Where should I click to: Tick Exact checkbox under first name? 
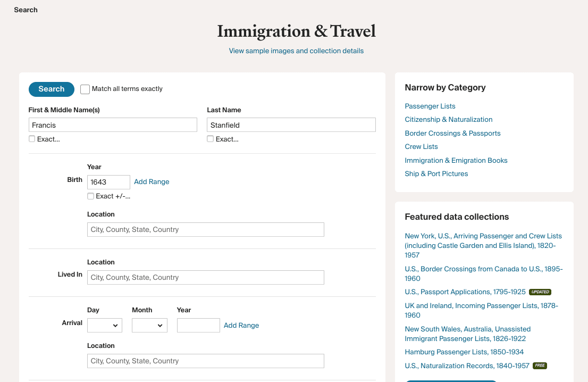32,139
